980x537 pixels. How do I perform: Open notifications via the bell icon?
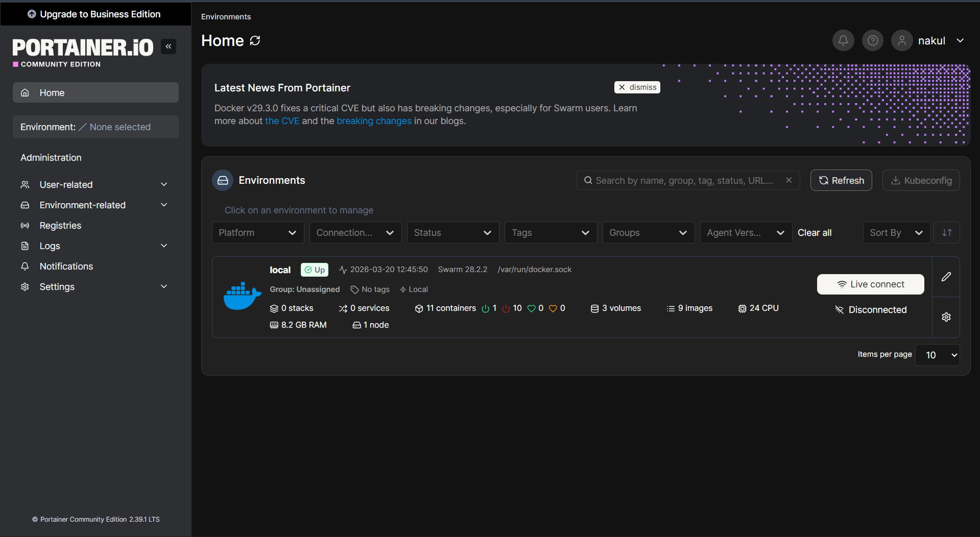coord(843,40)
